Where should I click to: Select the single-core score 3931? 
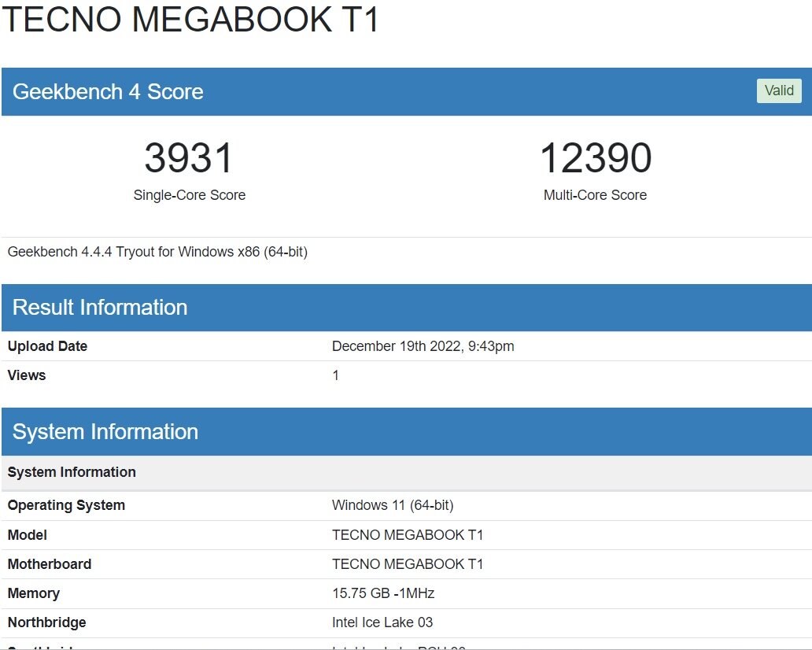point(189,157)
